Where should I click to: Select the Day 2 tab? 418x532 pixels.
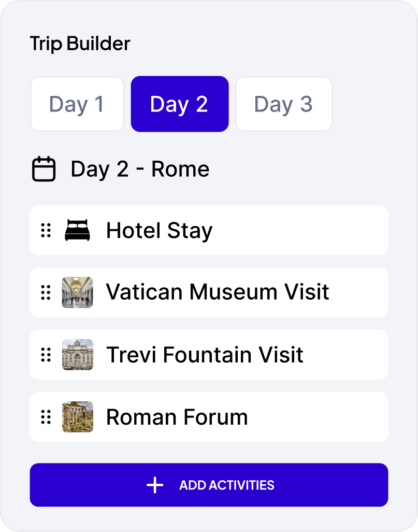179,104
